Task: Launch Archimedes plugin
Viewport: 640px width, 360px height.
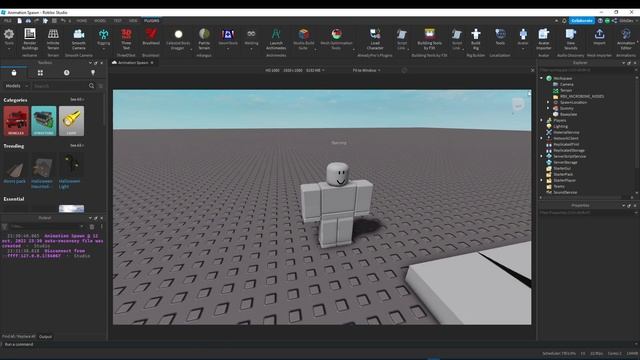Action: (276, 39)
